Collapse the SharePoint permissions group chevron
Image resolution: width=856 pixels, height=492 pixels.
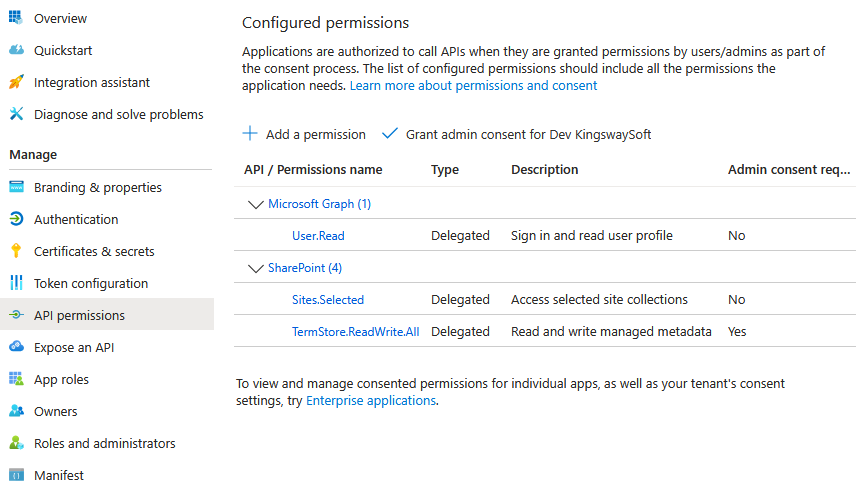[254, 268]
